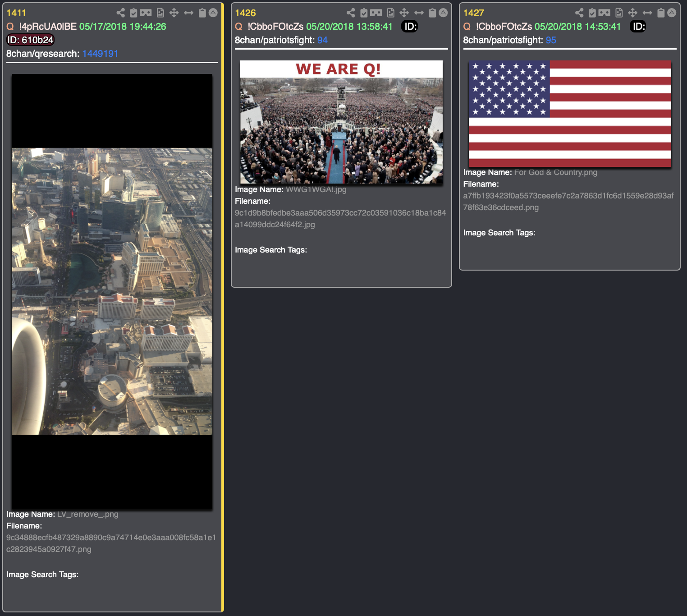Click the image name WWG1WGA!.jpg

[316, 189]
